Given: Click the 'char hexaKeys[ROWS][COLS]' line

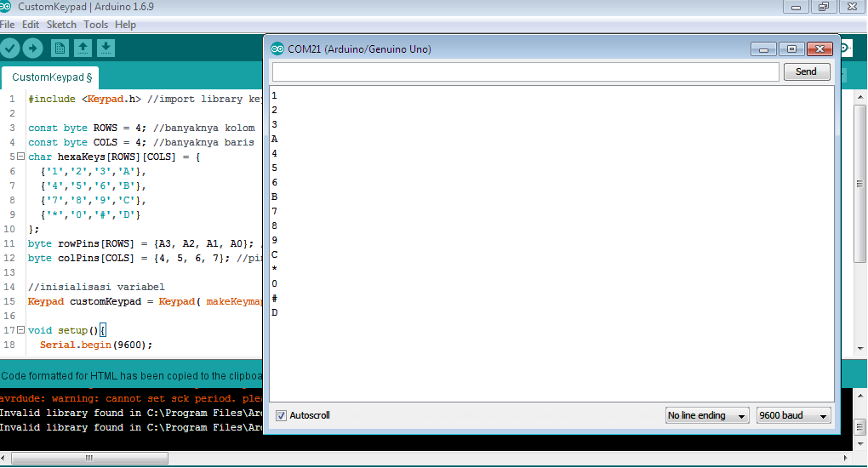Looking at the screenshot, I should coord(114,157).
